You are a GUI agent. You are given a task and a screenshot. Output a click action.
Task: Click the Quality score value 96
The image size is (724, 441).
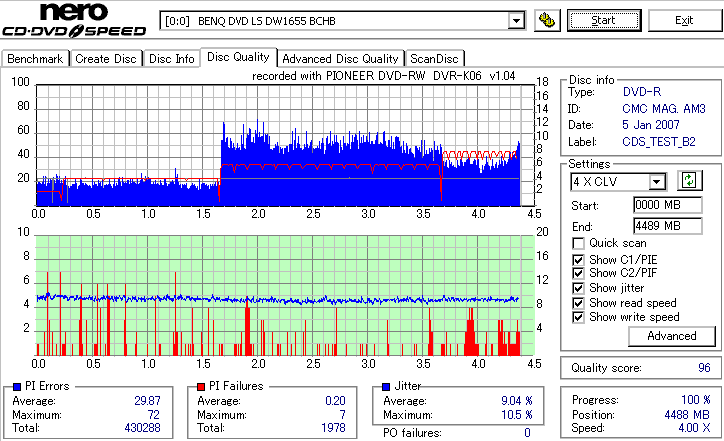coord(704,368)
